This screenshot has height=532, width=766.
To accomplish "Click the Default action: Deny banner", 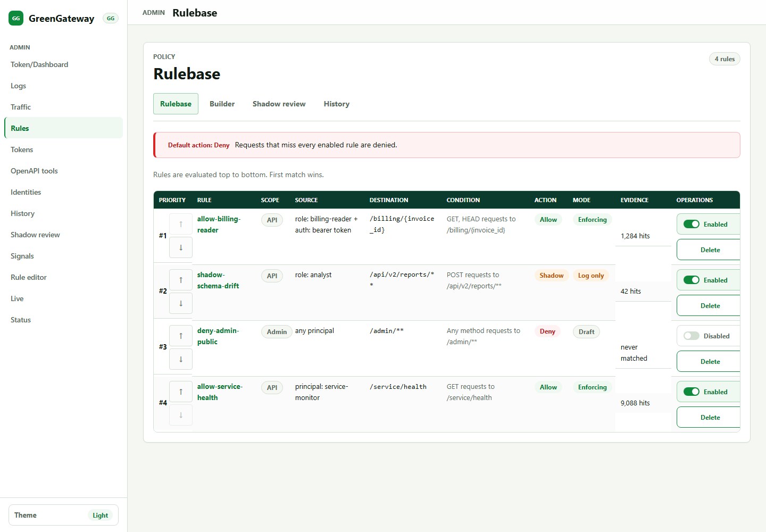I will tap(447, 145).
